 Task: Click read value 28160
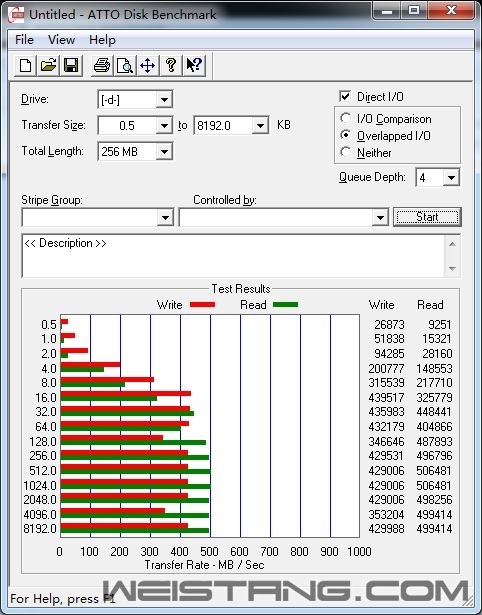[x=437, y=353]
